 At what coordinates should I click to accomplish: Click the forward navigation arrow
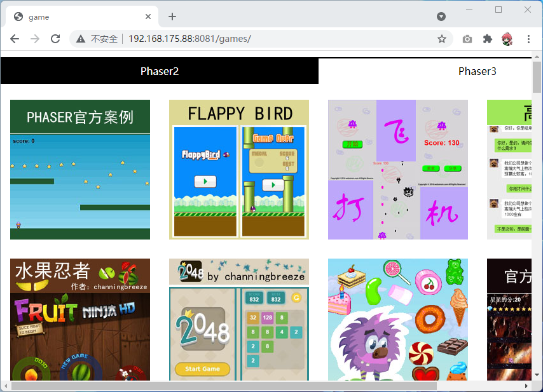click(35, 39)
